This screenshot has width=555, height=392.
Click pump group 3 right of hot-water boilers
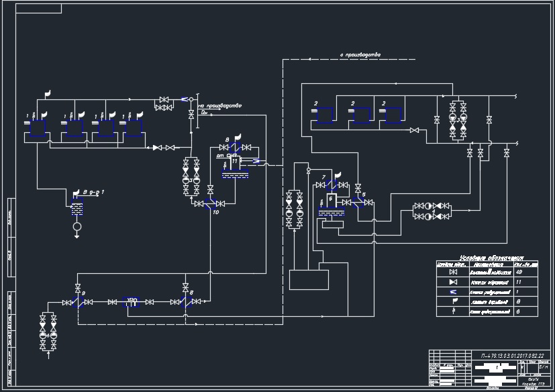[458, 120]
